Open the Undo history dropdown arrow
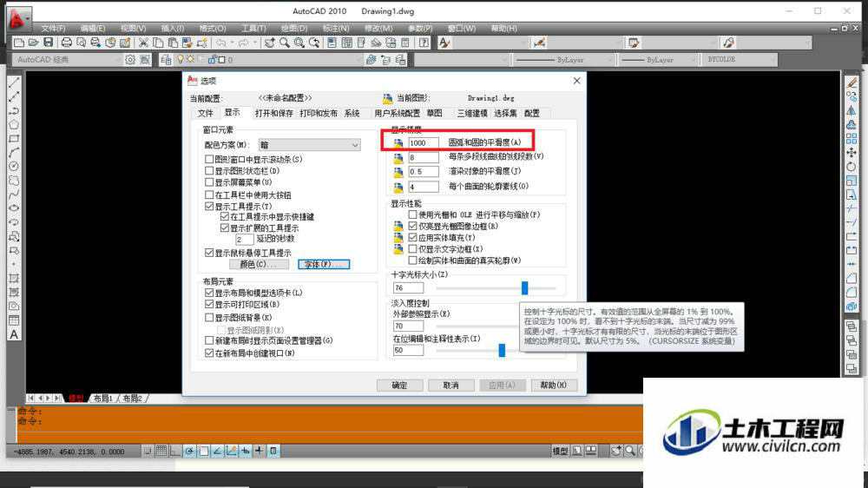Image resolution: width=868 pixels, height=488 pixels. click(x=232, y=43)
